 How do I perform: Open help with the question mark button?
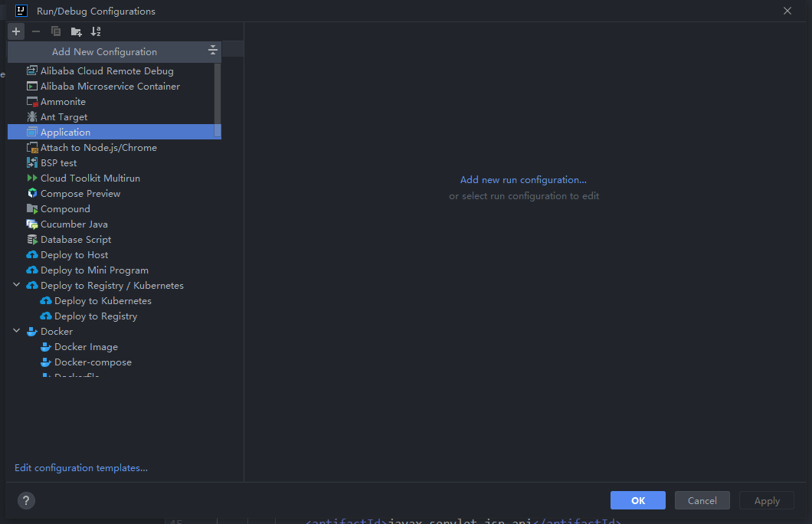(x=26, y=500)
